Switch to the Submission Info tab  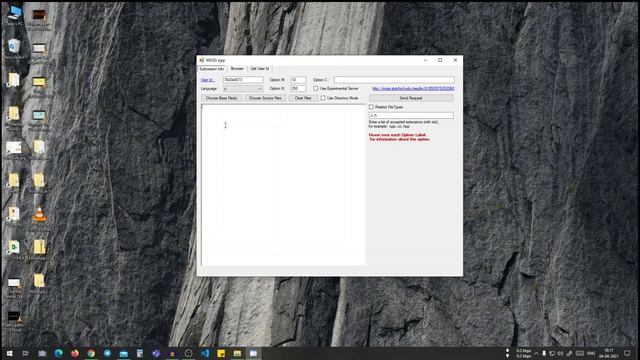(x=212, y=69)
